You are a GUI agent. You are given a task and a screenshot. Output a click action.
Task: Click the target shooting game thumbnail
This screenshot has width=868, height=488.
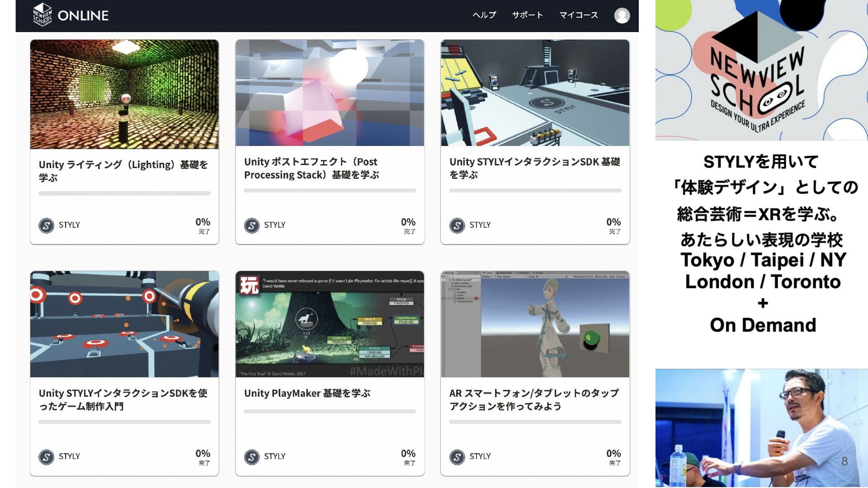(124, 324)
